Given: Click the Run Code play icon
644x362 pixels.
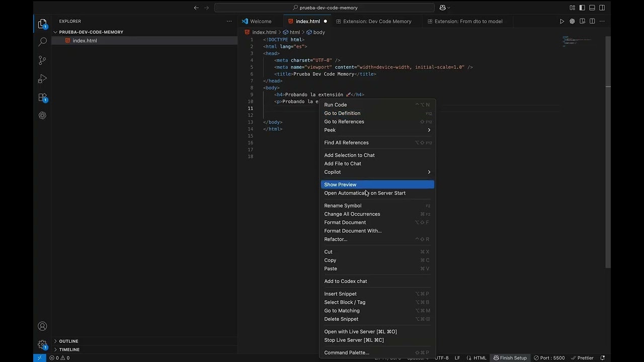Looking at the screenshot, I should (x=562, y=21).
